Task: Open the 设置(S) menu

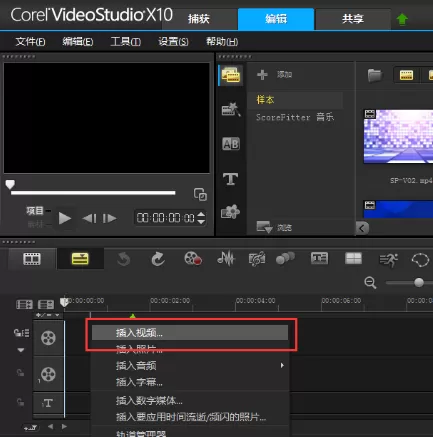Action: [173, 42]
